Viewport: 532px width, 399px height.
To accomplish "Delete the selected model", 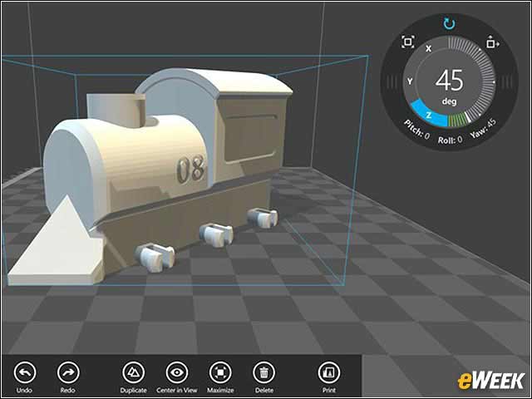I will [264, 372].
